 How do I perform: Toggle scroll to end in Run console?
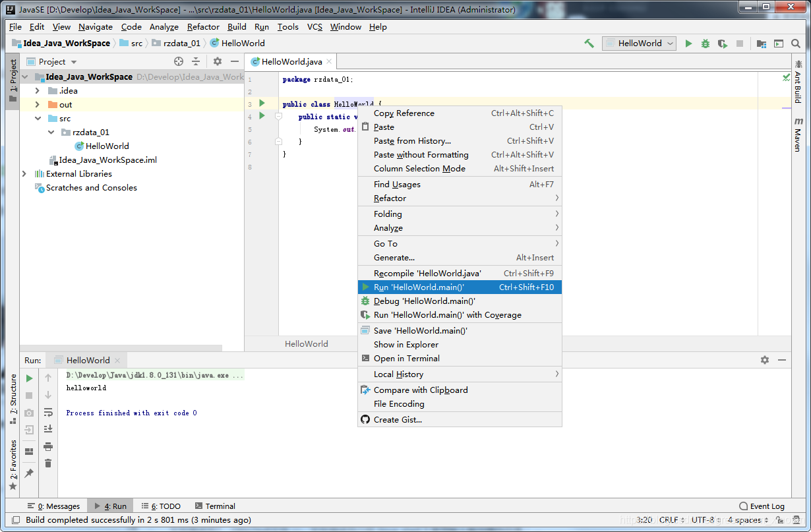coord(48,429)
